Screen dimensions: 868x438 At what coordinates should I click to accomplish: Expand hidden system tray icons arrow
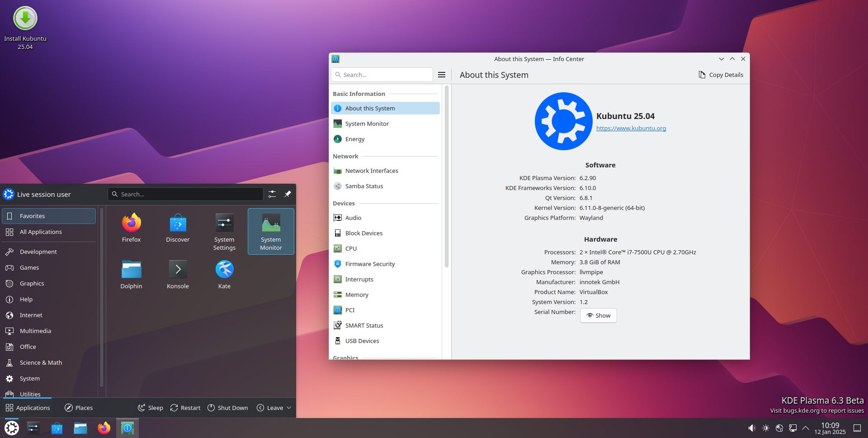tap(806, 428)
